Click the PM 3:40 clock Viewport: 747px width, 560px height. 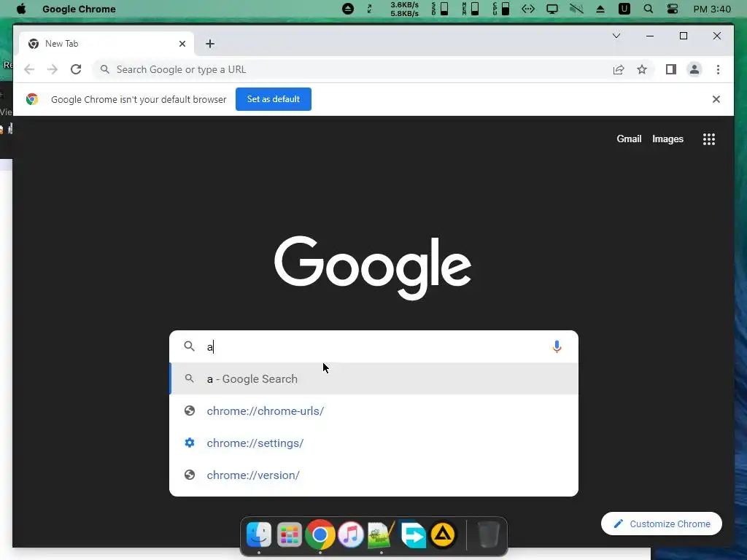(x=712, y=9)
